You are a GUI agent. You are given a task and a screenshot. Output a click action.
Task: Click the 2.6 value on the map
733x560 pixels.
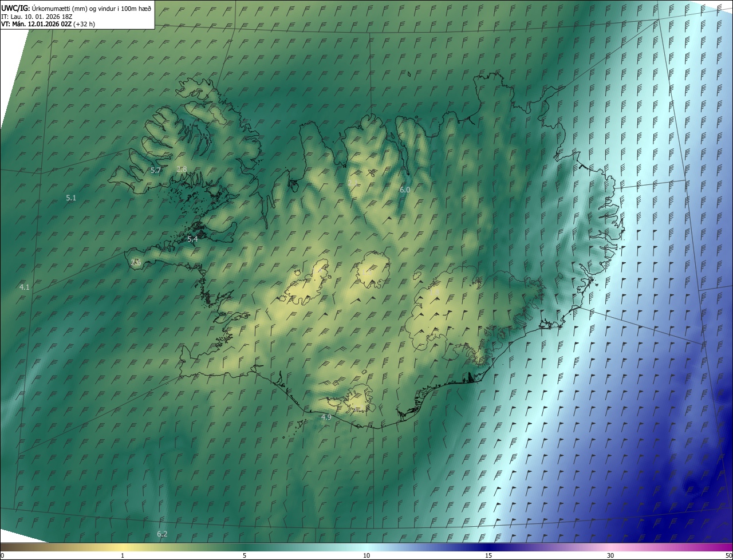[136, 262]
